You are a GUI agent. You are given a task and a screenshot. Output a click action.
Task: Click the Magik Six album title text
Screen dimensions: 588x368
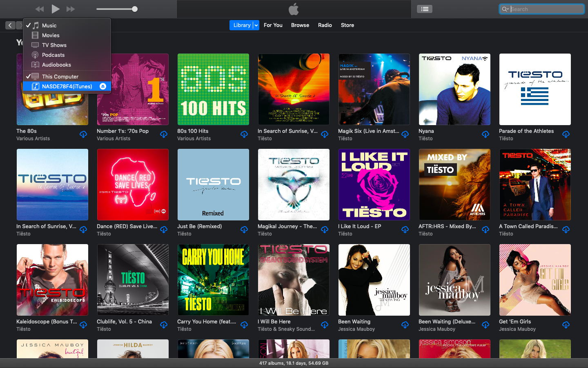pyautogui.click(x=369, y=131)
